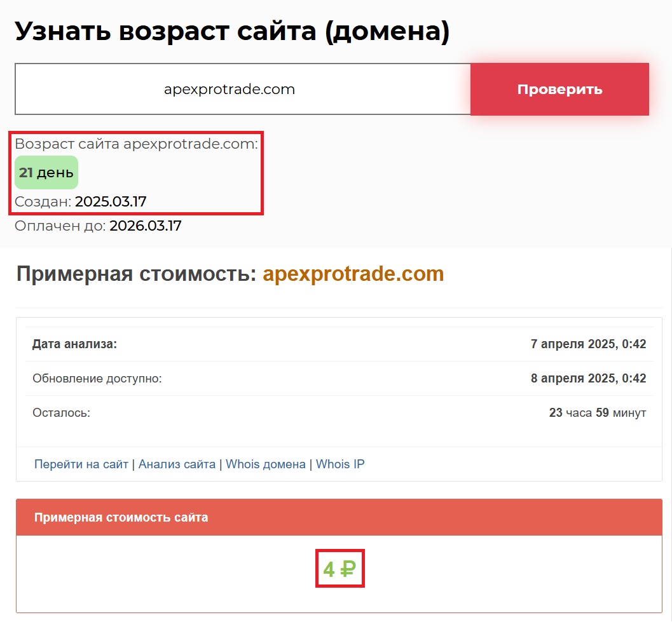Image resolution: width=672 pixels, height=622 pixels.
Task: Click the green 4 ₽ site value
Action: (339, 569)
